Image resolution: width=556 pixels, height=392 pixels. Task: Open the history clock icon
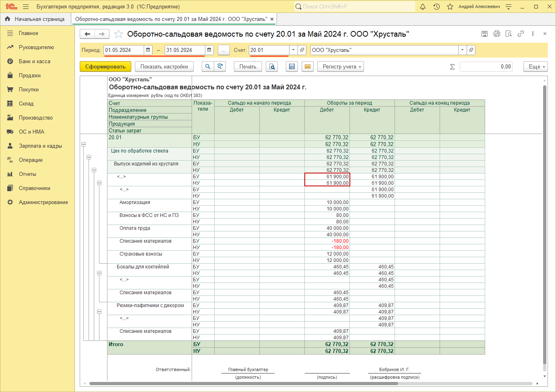click(436, 6)
